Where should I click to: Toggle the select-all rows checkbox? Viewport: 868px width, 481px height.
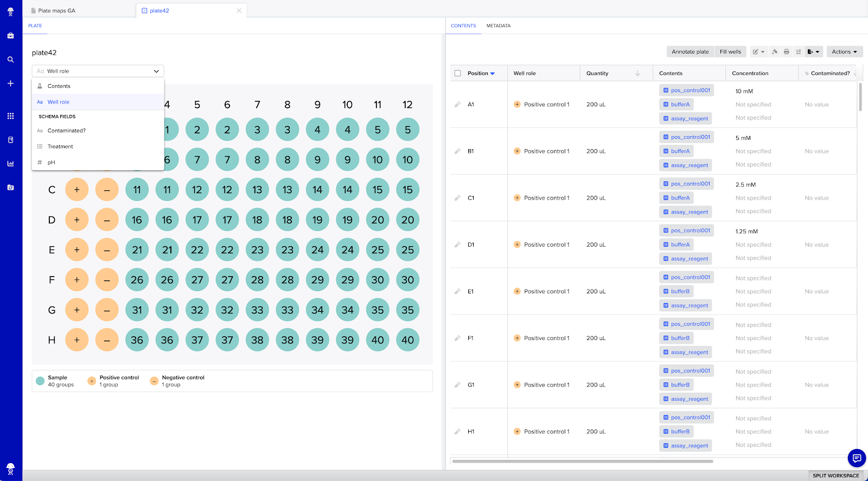pyautogui.click(x=458, y=73)
